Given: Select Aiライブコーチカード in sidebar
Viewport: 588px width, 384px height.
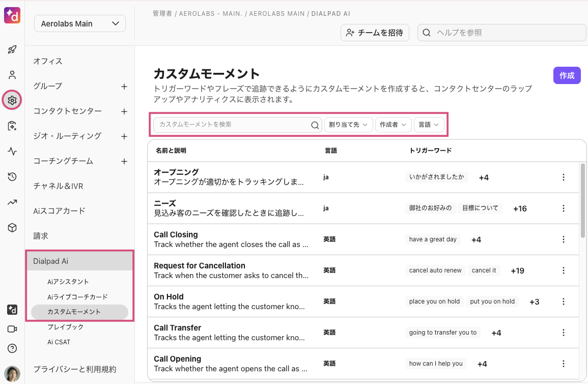Looking at the screenshot, I should 77,297.
